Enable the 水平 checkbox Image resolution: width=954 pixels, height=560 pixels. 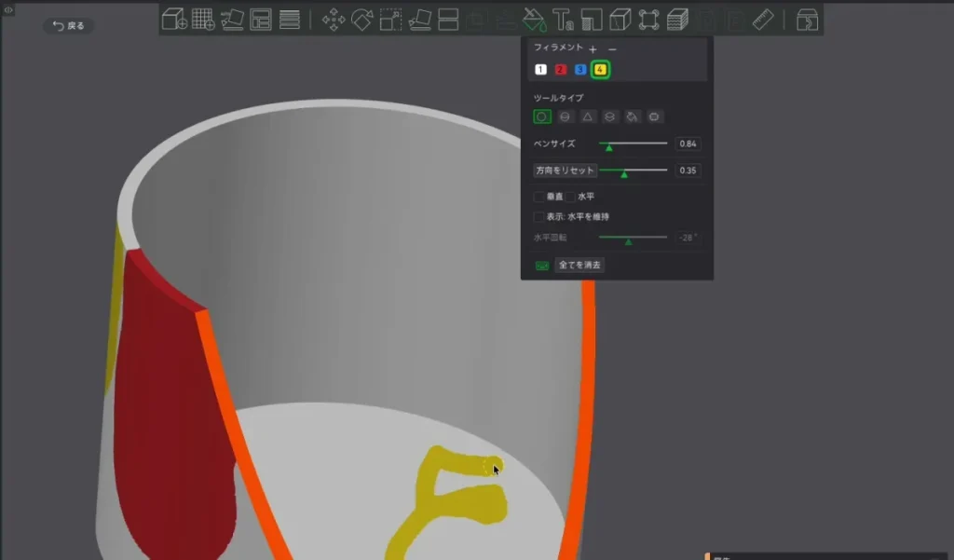click(570, 197)
